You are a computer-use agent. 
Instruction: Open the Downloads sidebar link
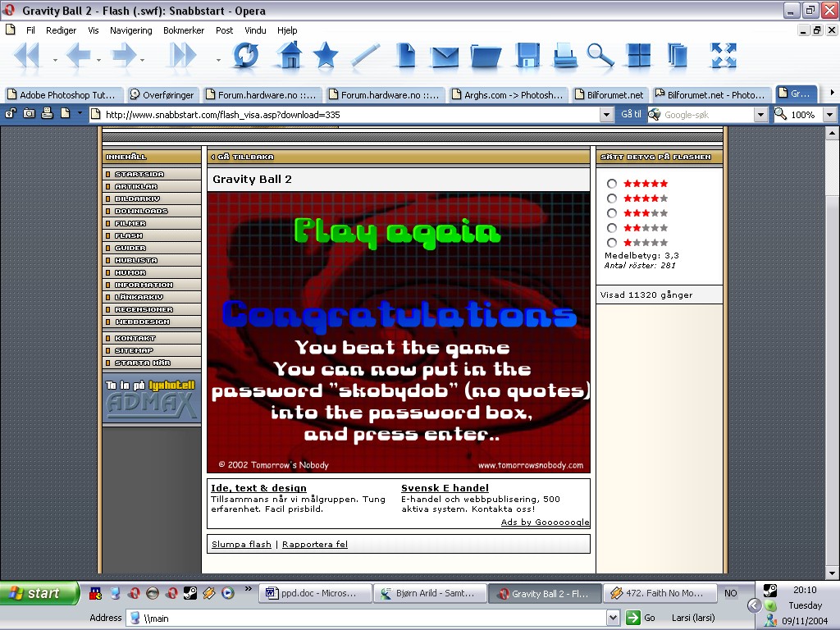click(x=141, y=211)
